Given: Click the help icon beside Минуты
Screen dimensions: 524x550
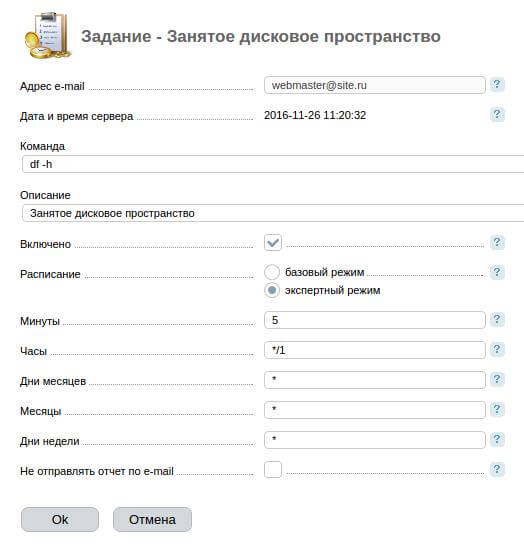Looking at the screenshot, I should (x=497, y=320).
